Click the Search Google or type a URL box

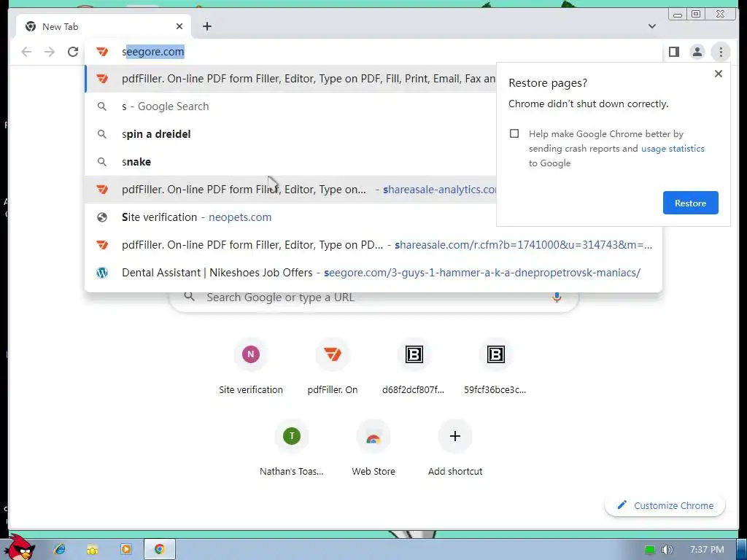[374, 297]
